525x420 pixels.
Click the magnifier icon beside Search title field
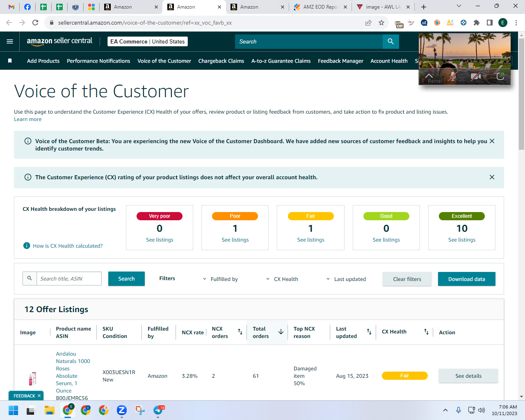tap(30, 278)
